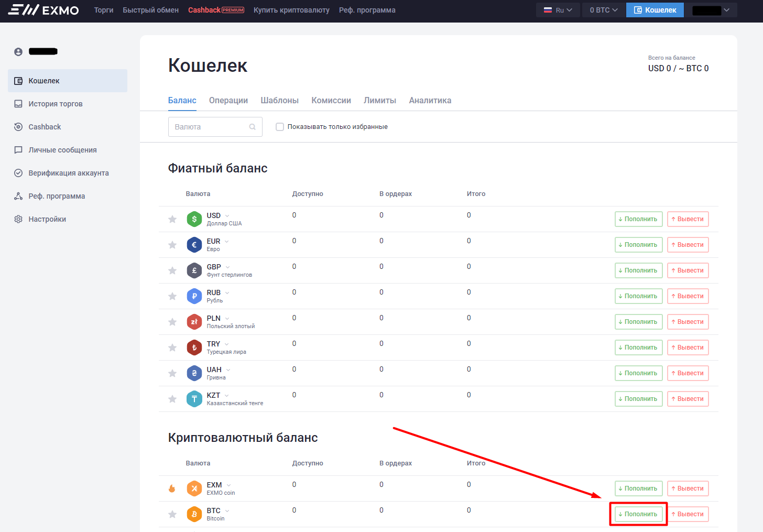Image resolution: width=763 pixels, height=532 pixels.
Task: Click Вывести for KZT
Action: coord(688,399)
